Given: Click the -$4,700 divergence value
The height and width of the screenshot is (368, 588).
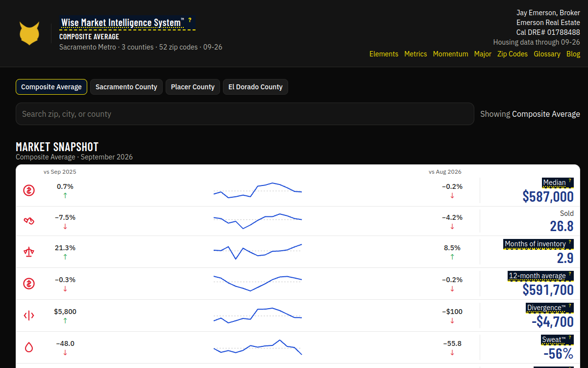Looking at the screenshot, I should [553, 322].
